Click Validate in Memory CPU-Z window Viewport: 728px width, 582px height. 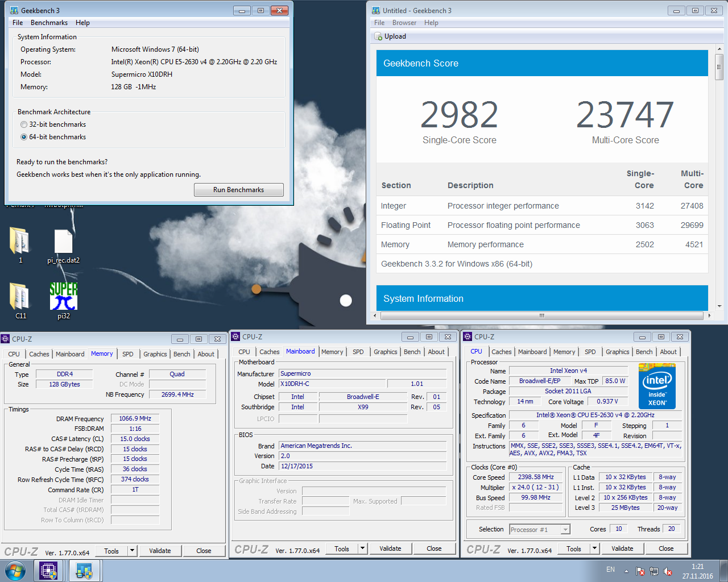pyautogui.click(x=160, y=551)
